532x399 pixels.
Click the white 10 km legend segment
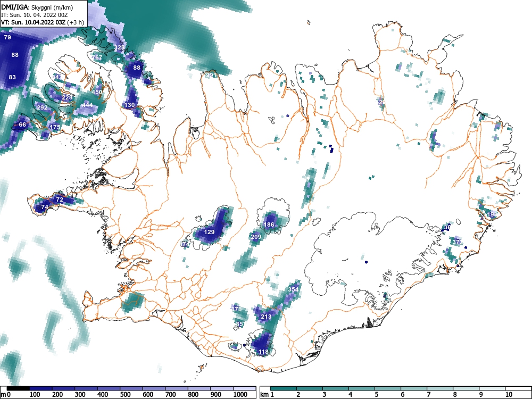(x=518, y=388)
